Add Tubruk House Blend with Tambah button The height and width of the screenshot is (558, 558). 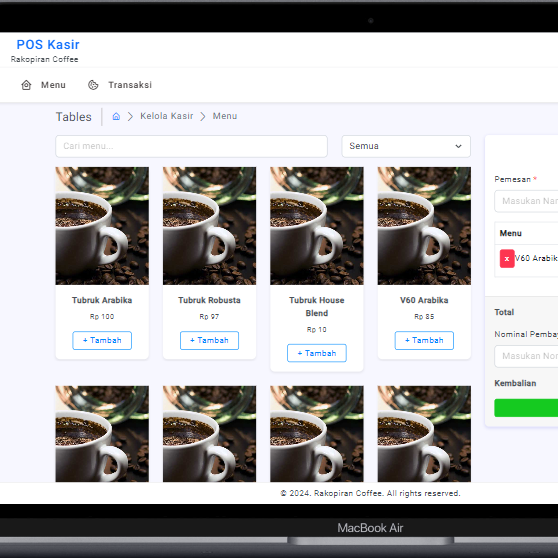317,353
